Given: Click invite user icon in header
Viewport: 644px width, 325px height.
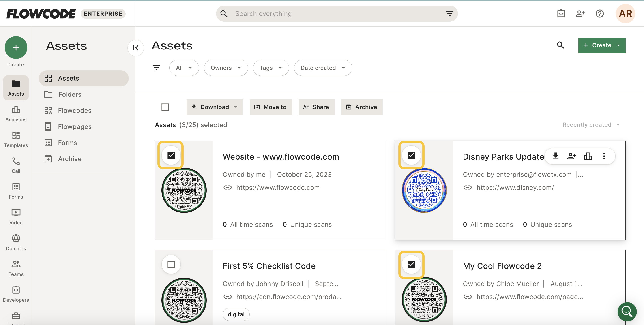Looking at the screenshot, I should pos(580,13).
